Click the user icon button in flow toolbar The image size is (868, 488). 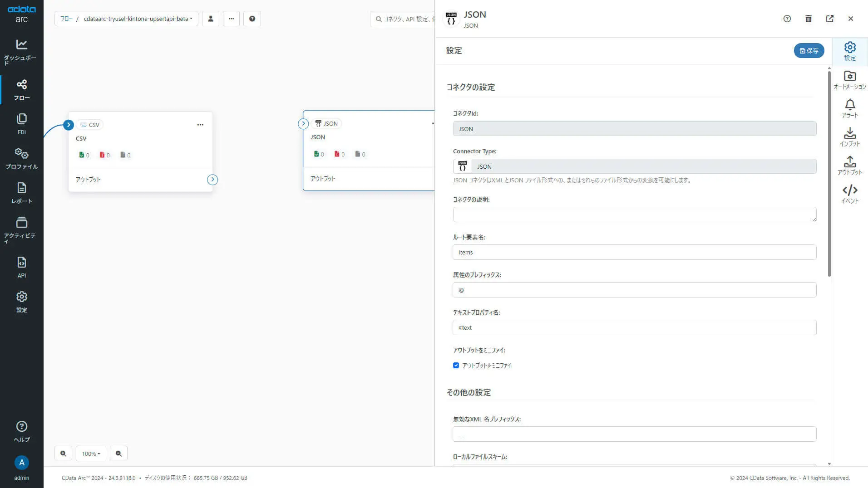click(211, 19)
